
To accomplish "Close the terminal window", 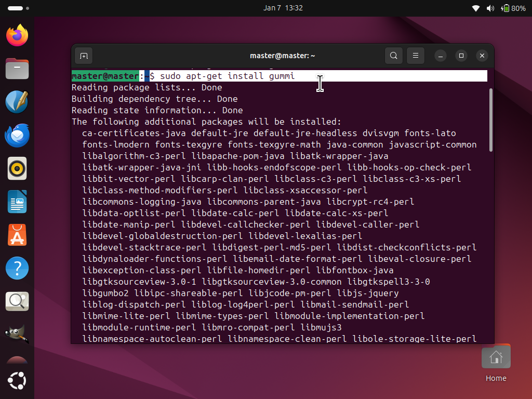I will [x=482, y=56].
